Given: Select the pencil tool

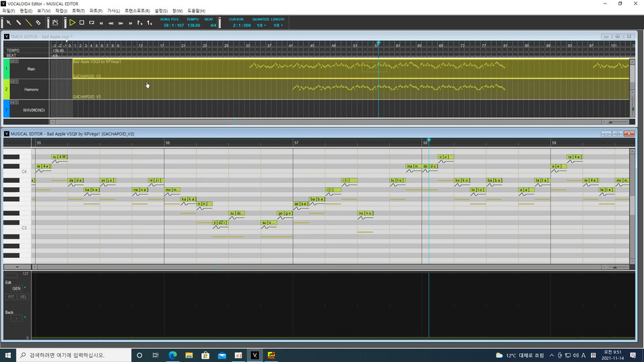Looking at the screenshot, I should coord(18,22).
